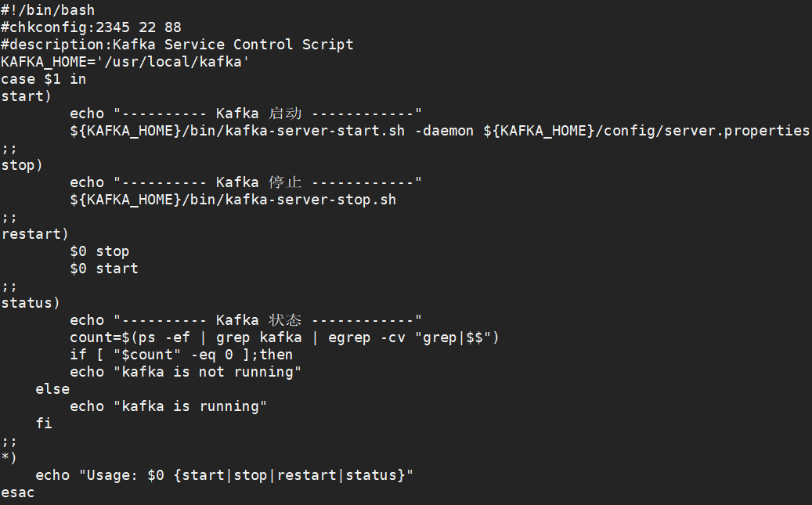
Task: Click the kafka-server-stop.sh command line
Action: point(233,200)
